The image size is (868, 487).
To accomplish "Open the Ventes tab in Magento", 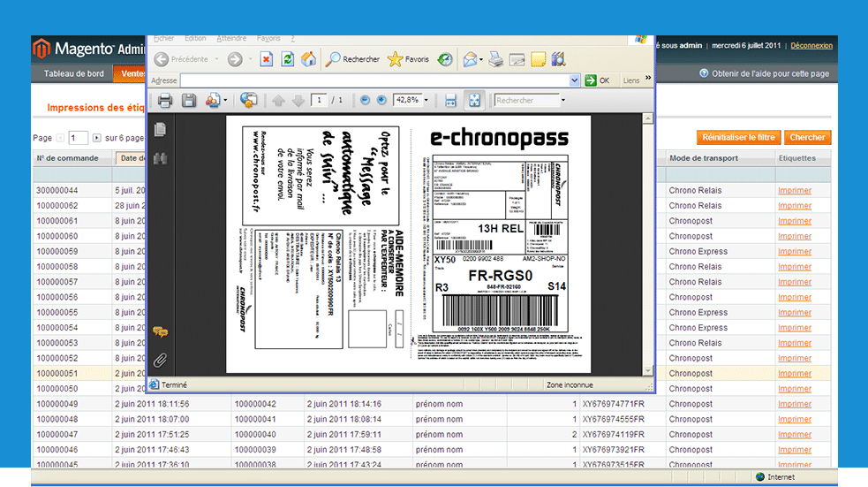I will [130, 73].
